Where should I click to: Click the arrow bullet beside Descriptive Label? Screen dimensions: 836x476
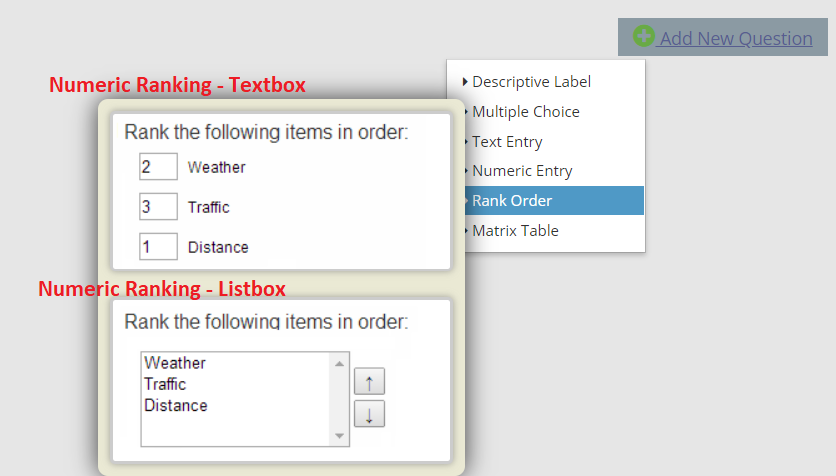465,82
